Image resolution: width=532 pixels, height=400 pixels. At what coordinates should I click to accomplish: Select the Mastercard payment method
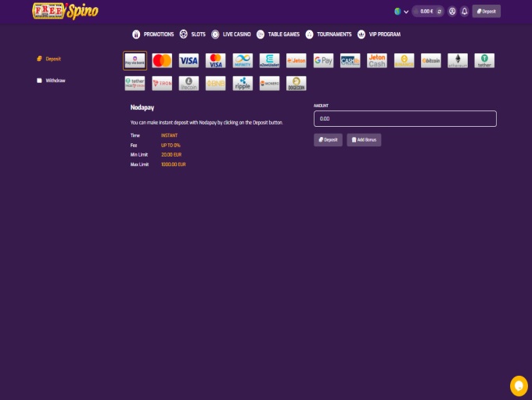[x=162, y=61]
